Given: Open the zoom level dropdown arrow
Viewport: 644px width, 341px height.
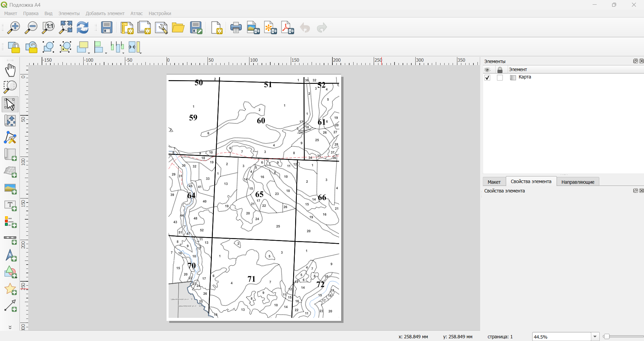Looking at the screenshot, I should coord(595,337).
